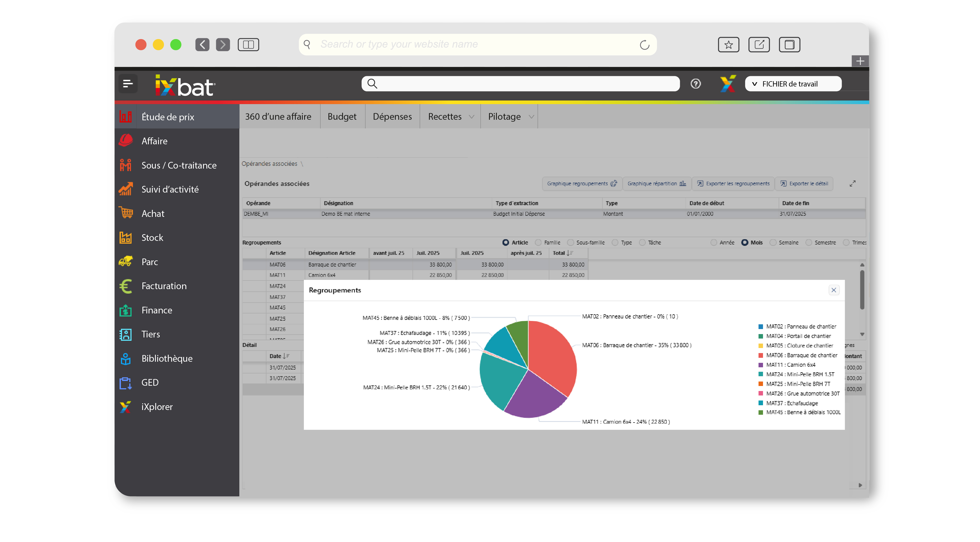Toggle the hamburger menu icon

[x=128, y=84]
